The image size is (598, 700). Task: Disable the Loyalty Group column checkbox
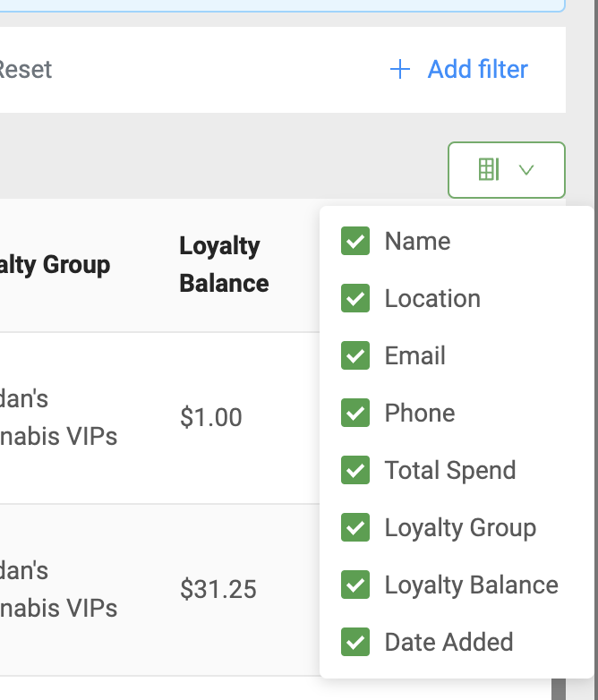(x=355, y=528)
